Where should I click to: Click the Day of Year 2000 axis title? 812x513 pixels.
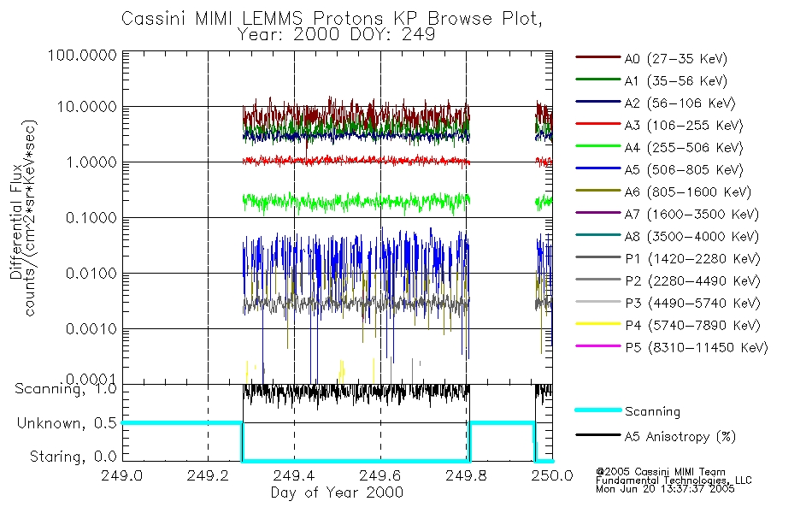[337, 492]
